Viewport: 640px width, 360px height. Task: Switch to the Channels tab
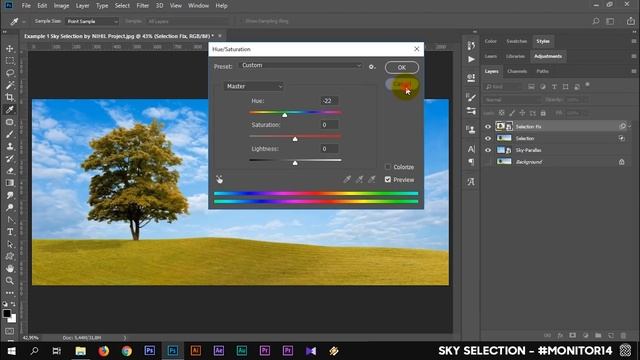tap(517, 71)
